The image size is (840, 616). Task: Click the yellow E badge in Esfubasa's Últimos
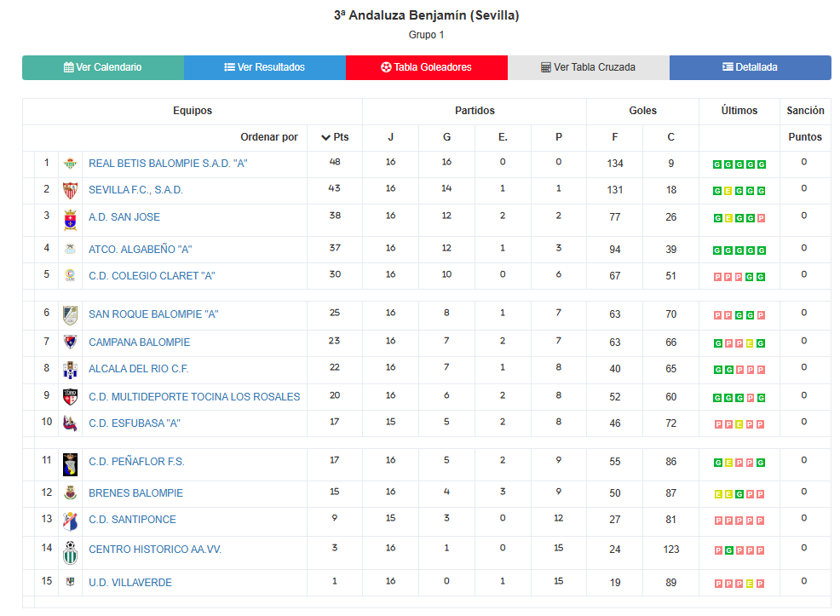[x=739, y=425]
